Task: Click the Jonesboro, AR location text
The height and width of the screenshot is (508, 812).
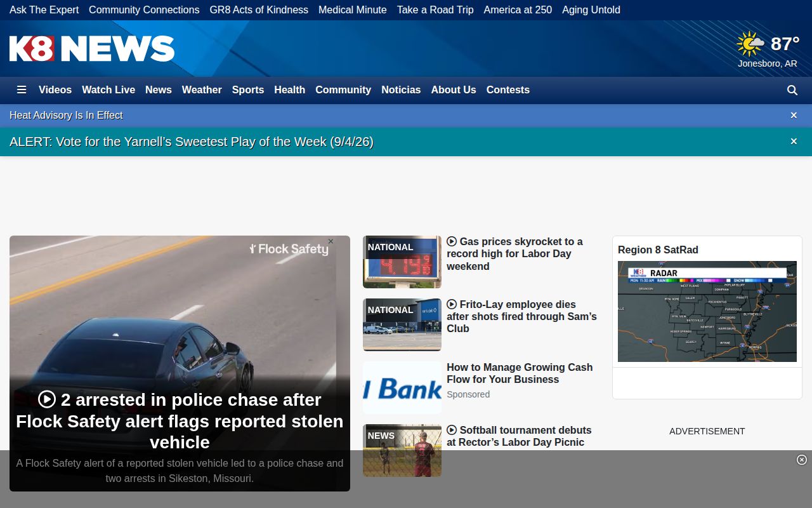Action: [768, 63]
